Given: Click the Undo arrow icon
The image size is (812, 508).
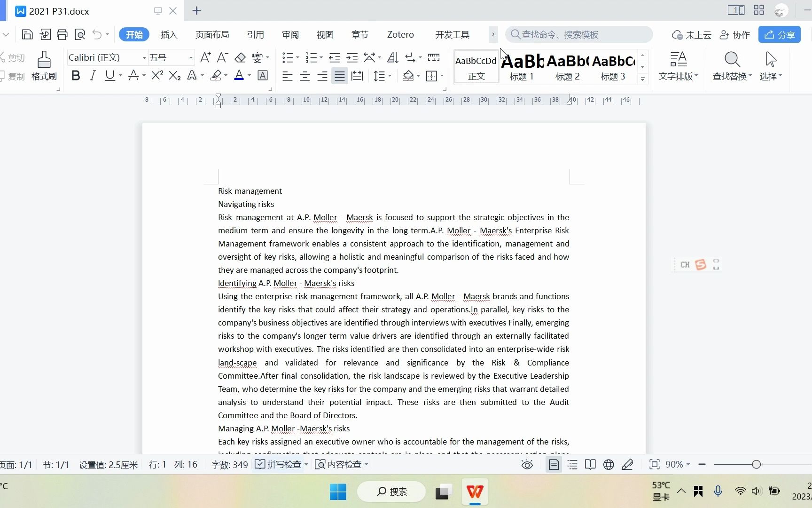Looking at the screenshot, I should coord(97,34).
